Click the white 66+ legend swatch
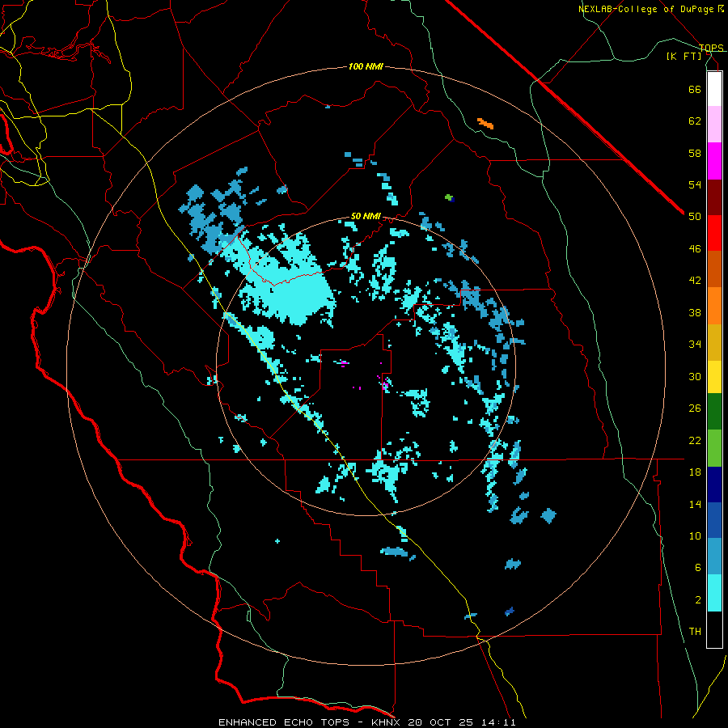 [x=714, y=89]
